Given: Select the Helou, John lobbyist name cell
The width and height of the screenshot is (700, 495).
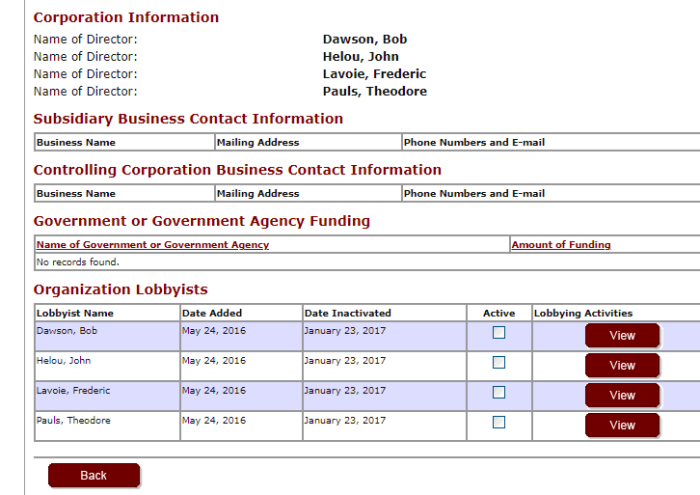Looking at the screenshot, I should [x=107, y=366].
